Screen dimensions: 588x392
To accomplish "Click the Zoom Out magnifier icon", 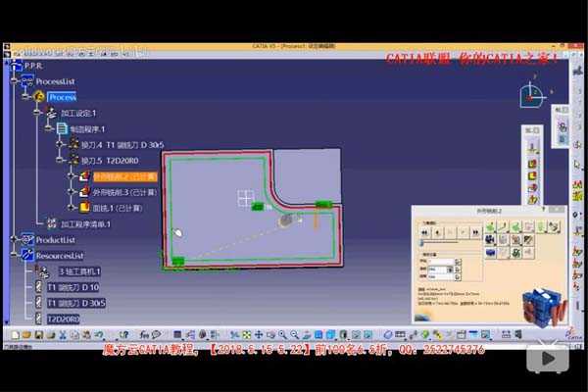I will click(x=294, y=334).
